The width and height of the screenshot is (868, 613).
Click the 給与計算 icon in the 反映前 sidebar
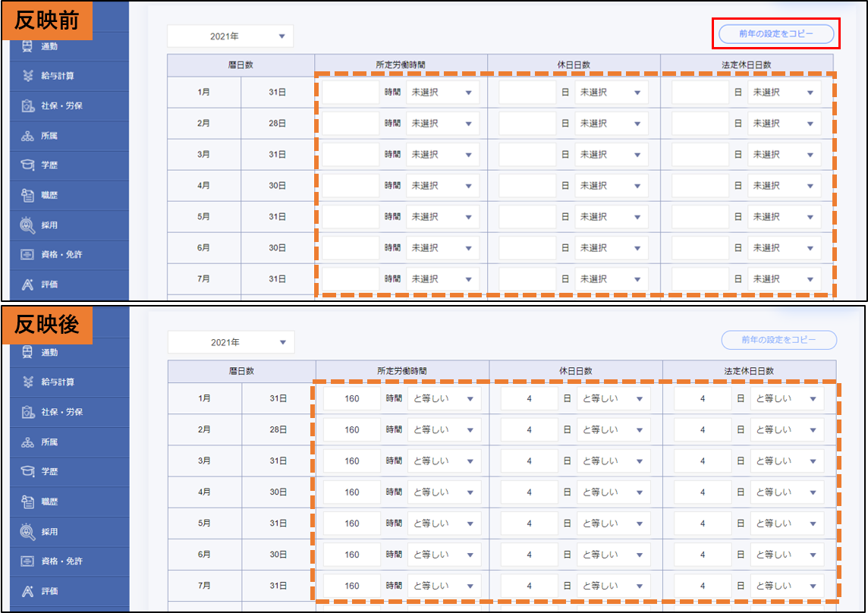[27, 76]
